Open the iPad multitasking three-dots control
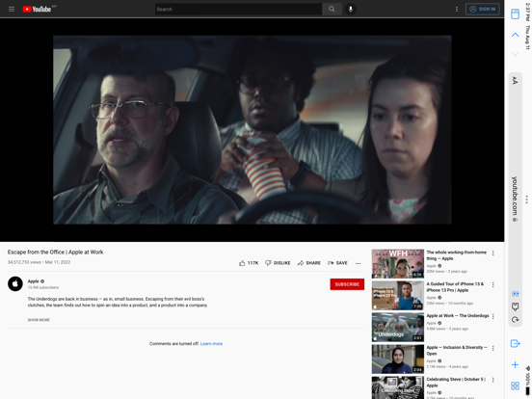This screenshot has height=399, width=532. pos(526,199)
